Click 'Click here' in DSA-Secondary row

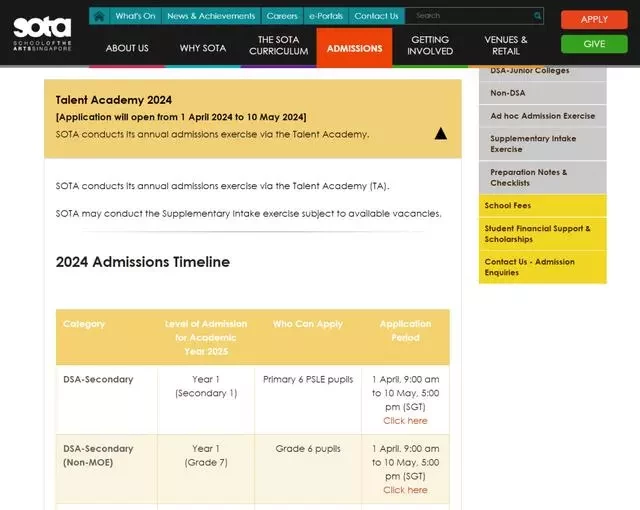tap(405, 421)
